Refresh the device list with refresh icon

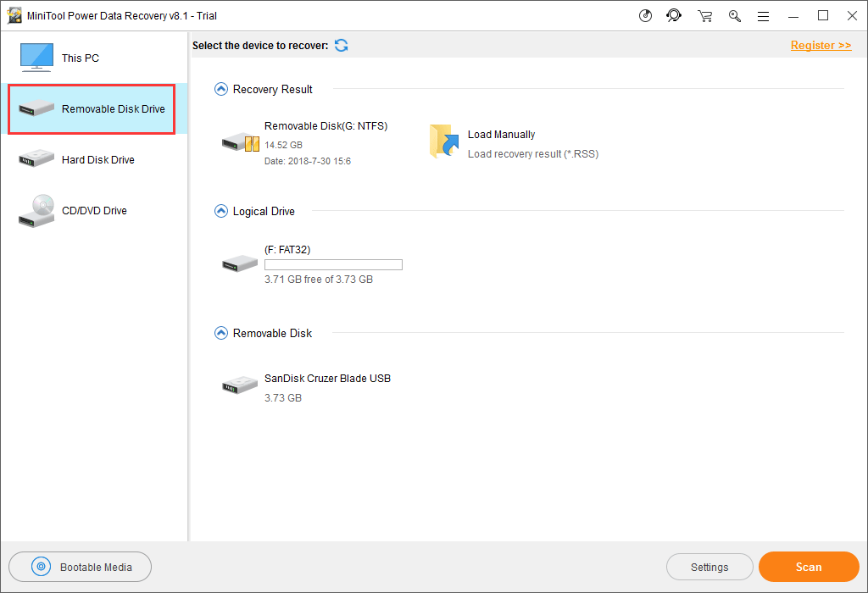[x=341, y=45]
